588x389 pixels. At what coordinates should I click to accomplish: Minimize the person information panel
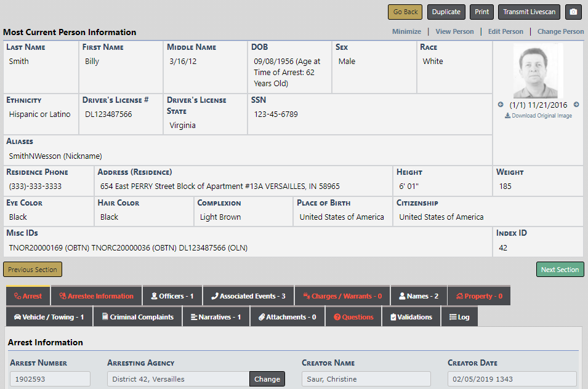(406, 31)
